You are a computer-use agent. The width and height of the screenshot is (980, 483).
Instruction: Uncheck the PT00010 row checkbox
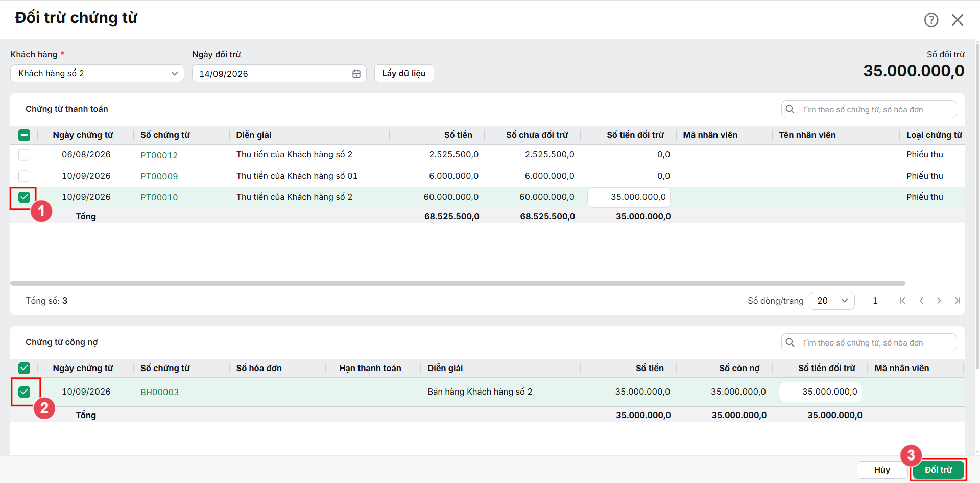tap(24, 197)
